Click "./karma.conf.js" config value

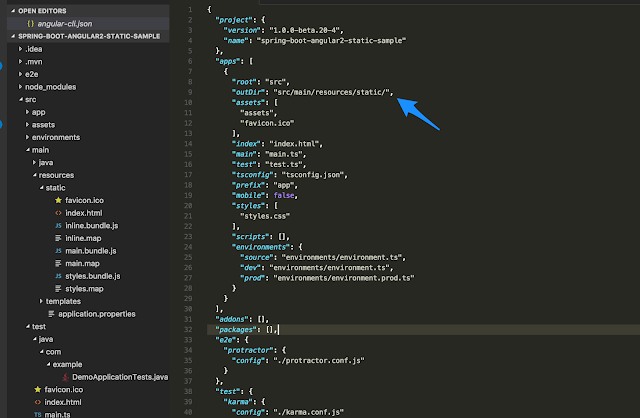tap(308, 412)
